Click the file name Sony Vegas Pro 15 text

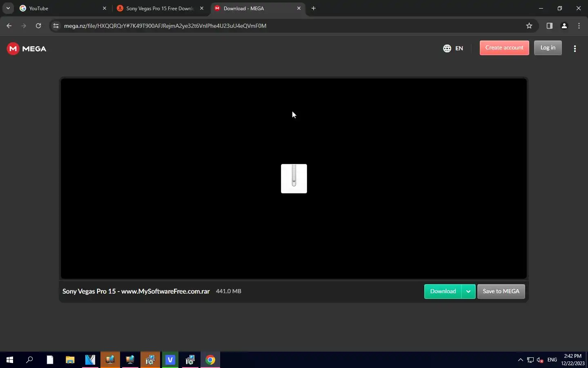click(x=136, y=292)
